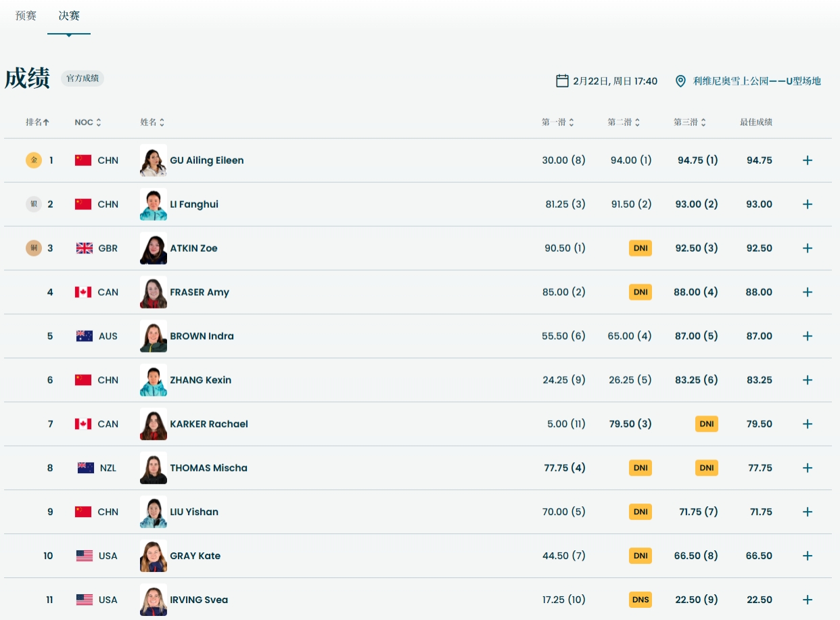Sort by 第一滑 scores
Image resolution: width=840 pixels, height=620 pixels.
(x=557, y=123)
